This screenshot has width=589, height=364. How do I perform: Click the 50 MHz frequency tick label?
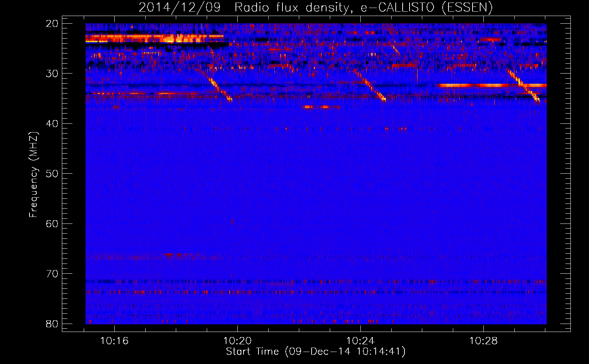(52, 174)
